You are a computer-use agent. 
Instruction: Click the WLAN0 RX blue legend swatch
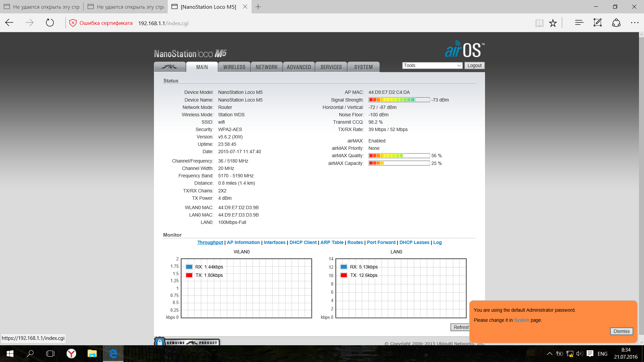click(x=189, y=267)
